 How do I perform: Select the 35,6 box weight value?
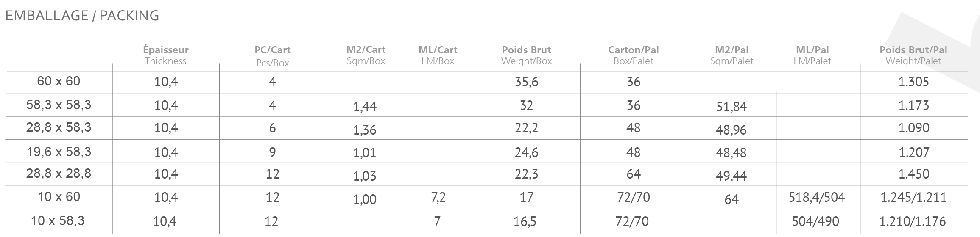[526, 82]
